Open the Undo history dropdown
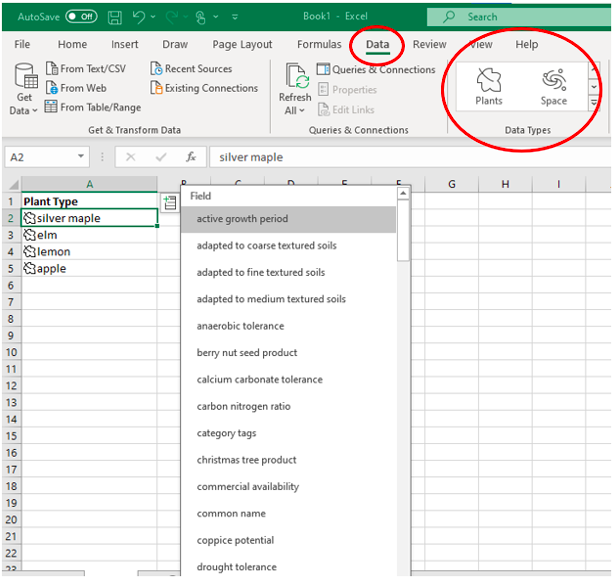615x582 pixels. 153,17
